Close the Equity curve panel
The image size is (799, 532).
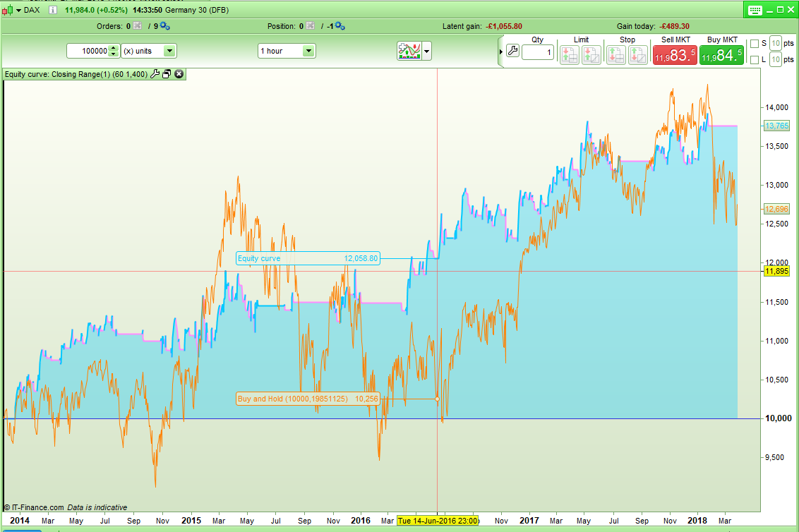pyautogui.click(x=179, y=74)
